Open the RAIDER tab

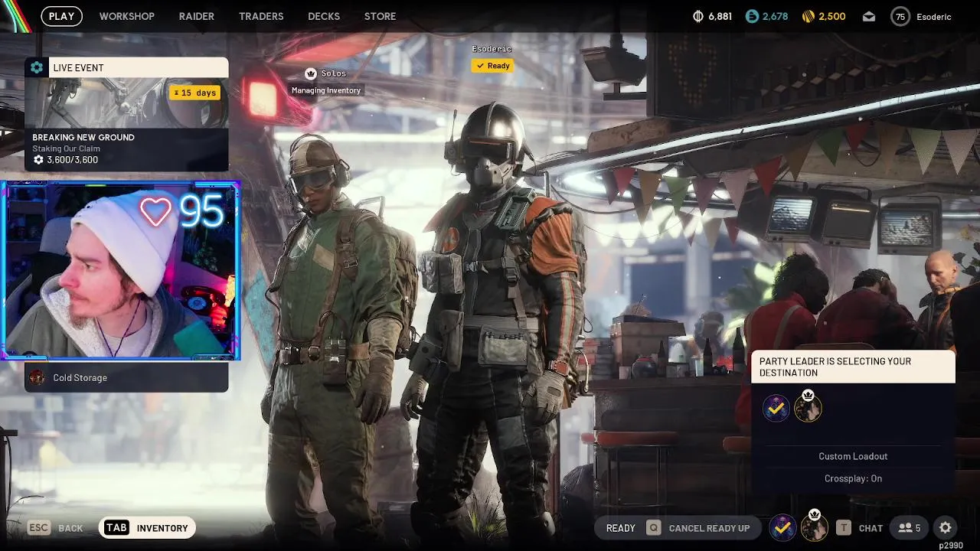pyautogui.click(x=197, y=16)
